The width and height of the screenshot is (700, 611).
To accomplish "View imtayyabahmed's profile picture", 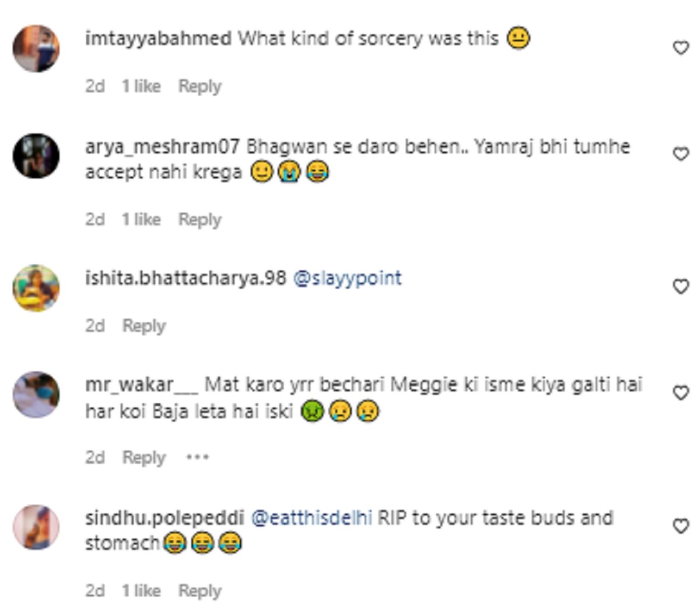I will pos(36,48).
